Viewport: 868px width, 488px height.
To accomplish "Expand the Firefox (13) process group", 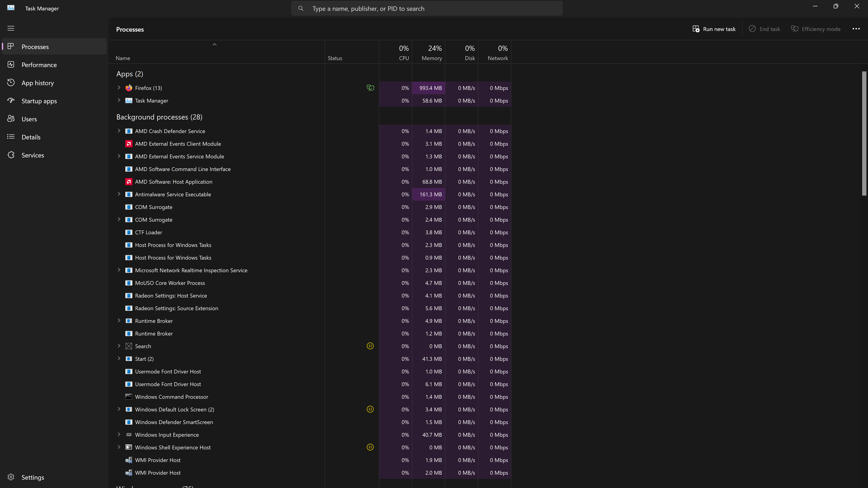I will 119,88.
